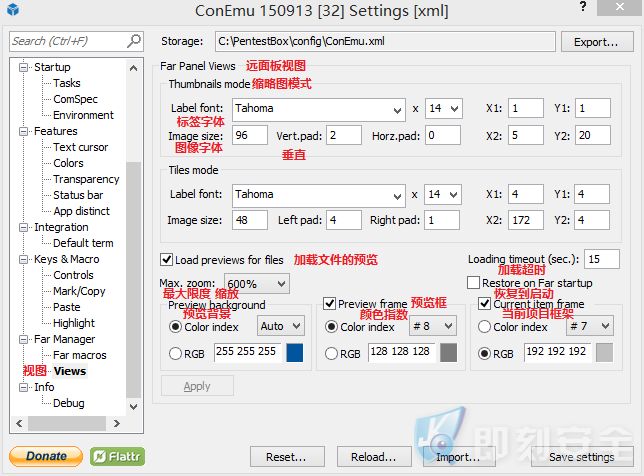The height and width of the screenshot is (476, 644).
Task: Click the Reset... button
Action: [287, 456]
